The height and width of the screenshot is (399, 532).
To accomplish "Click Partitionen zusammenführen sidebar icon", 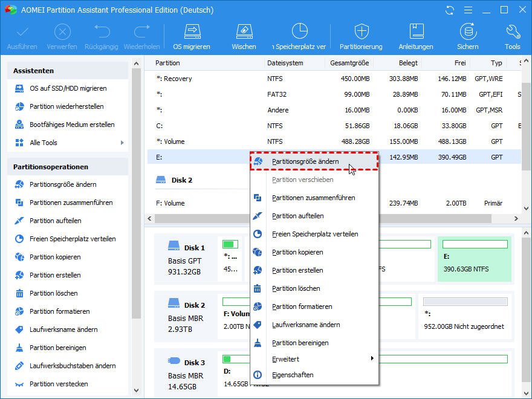I will [x=19, y=203].
